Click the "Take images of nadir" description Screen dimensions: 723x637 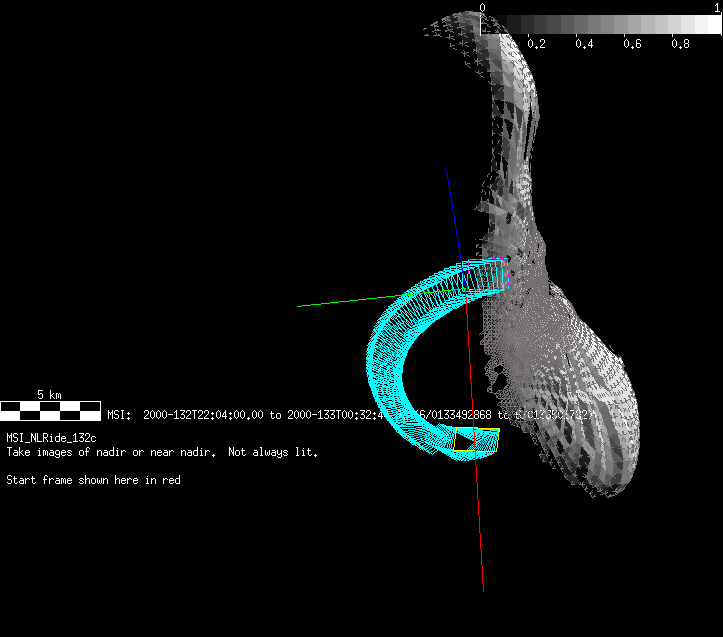point(162,452)
